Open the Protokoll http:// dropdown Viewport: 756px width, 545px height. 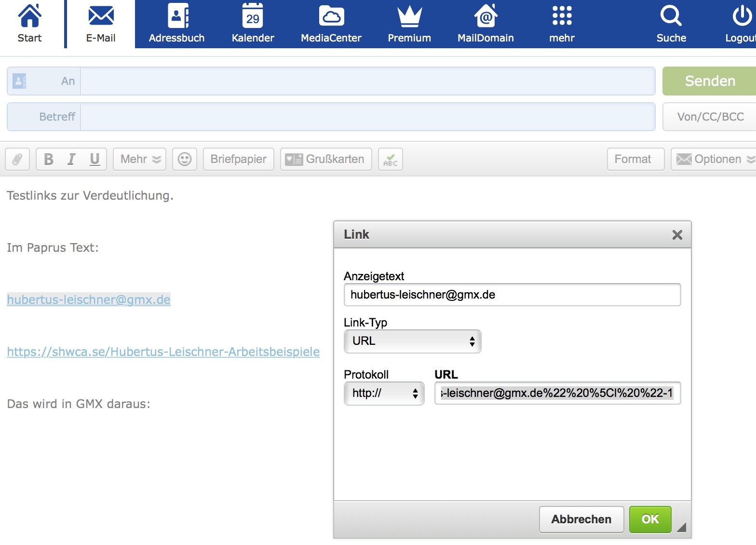coord(384,394)
